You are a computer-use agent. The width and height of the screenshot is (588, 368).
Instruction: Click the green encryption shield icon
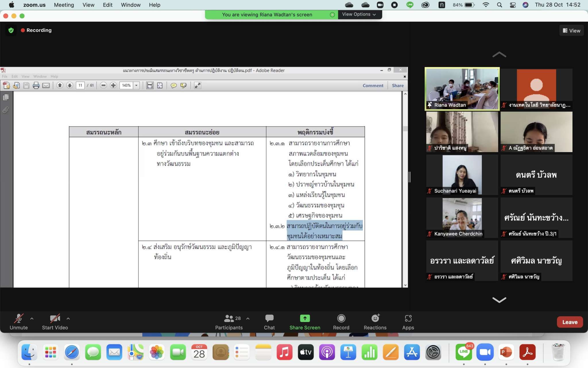[x=11, y=30]
